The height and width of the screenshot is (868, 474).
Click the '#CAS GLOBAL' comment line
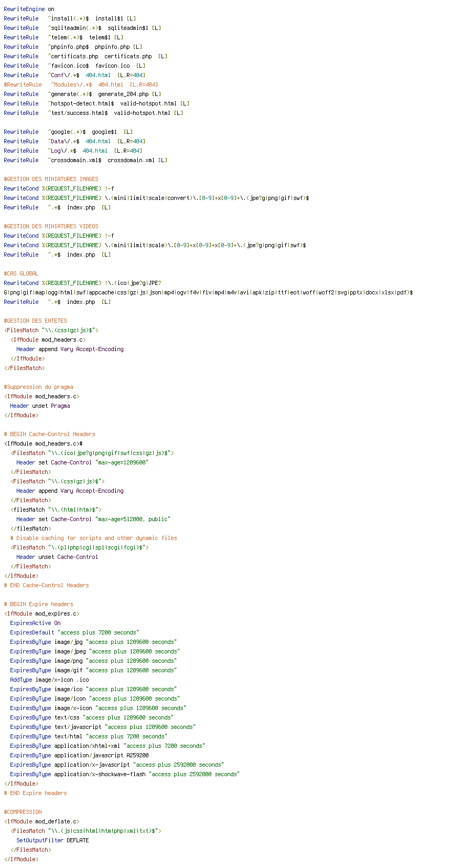pos(21,273)
